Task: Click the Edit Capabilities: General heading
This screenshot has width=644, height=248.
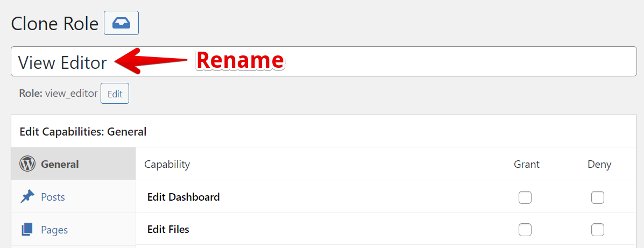Action: coord(83,131)
